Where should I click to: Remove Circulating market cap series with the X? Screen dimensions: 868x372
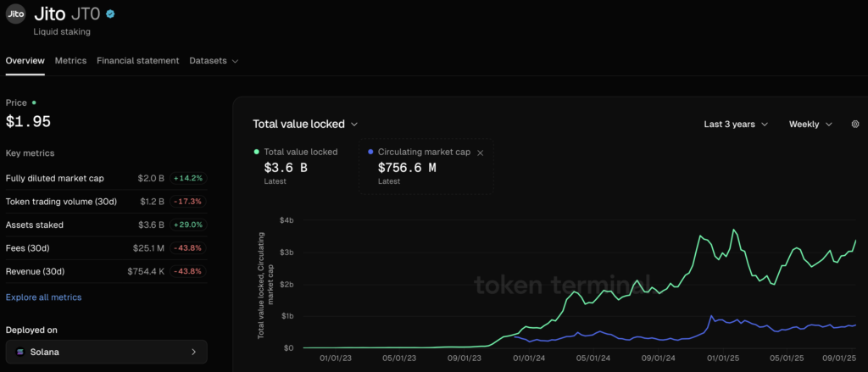pyautogui.click(x=480, y=153)
